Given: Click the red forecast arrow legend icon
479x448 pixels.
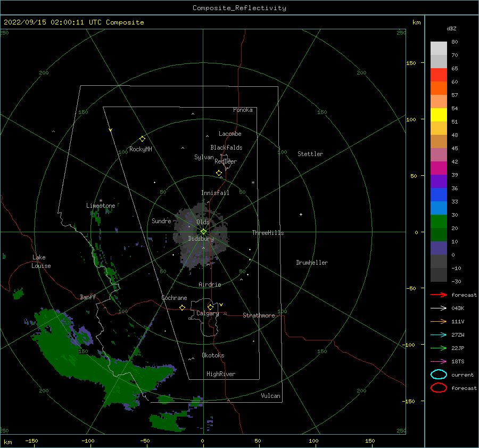Looking at the screenshot, I should [439, 295].
